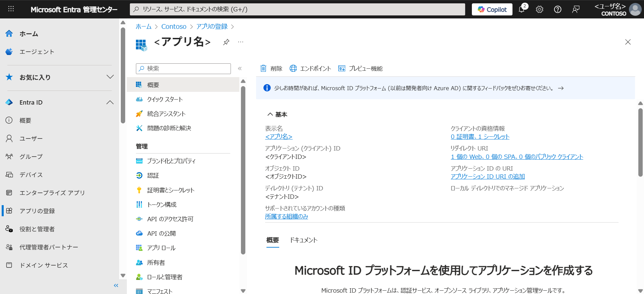The width and height of the screenshot is (644, 294).
Task: Close the app registration blade
Action: coord(628,42)
